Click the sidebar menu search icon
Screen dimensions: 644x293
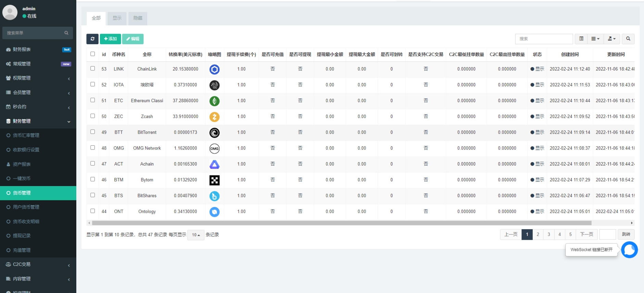pos(66,33)
